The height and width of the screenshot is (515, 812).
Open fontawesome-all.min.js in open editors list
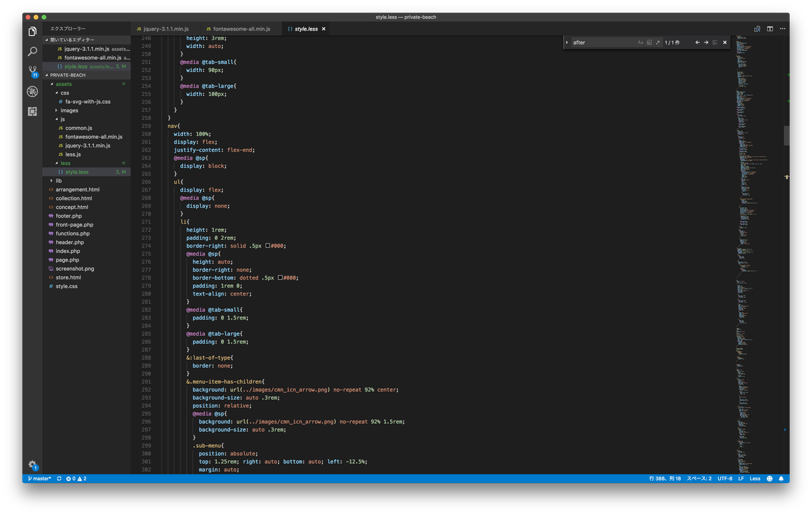(x=87, y=58)
